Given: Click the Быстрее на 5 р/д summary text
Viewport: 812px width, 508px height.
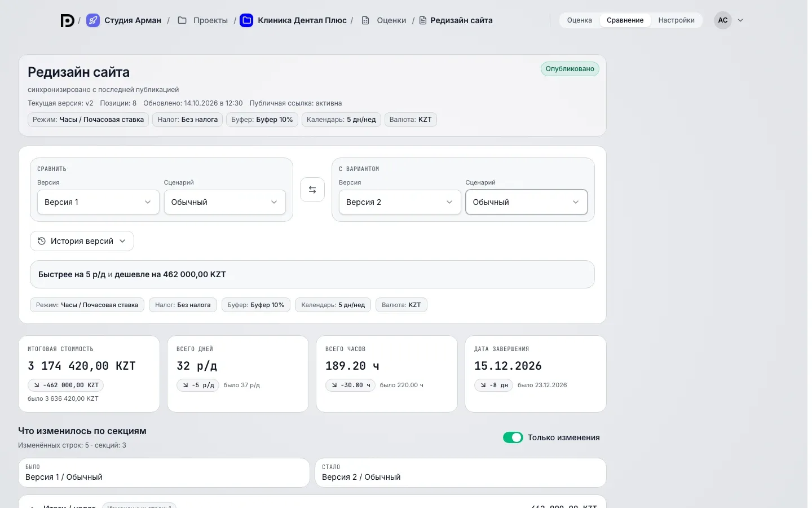Looking at the screenshot, I should coord(72,274).
